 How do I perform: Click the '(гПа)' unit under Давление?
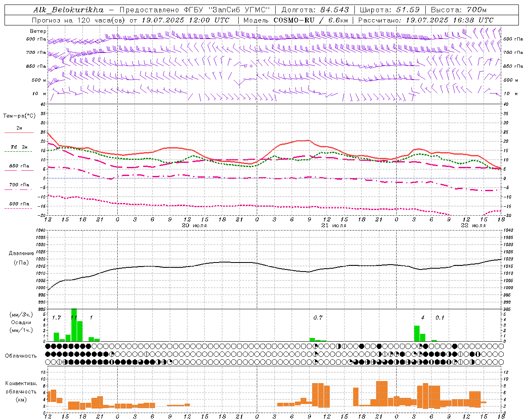[x=21, y=262]
